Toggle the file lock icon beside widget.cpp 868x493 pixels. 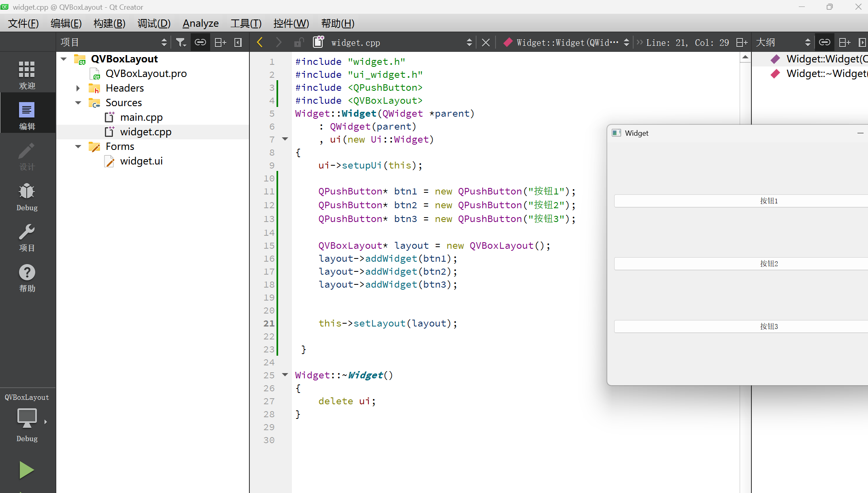[299, 43]
